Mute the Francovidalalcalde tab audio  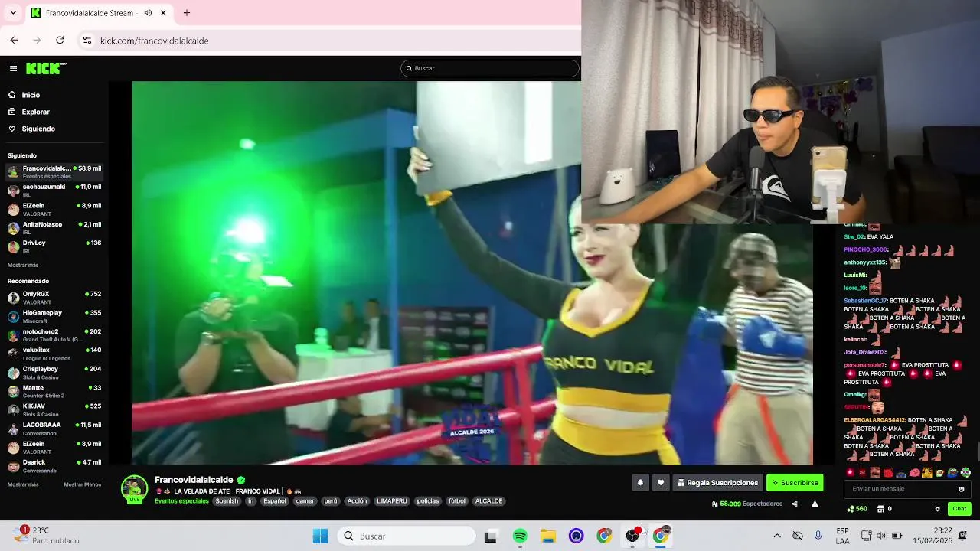pos(148,13)
